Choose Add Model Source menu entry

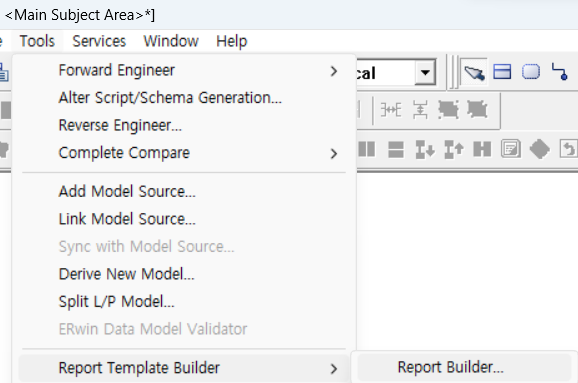pos(184,191)
